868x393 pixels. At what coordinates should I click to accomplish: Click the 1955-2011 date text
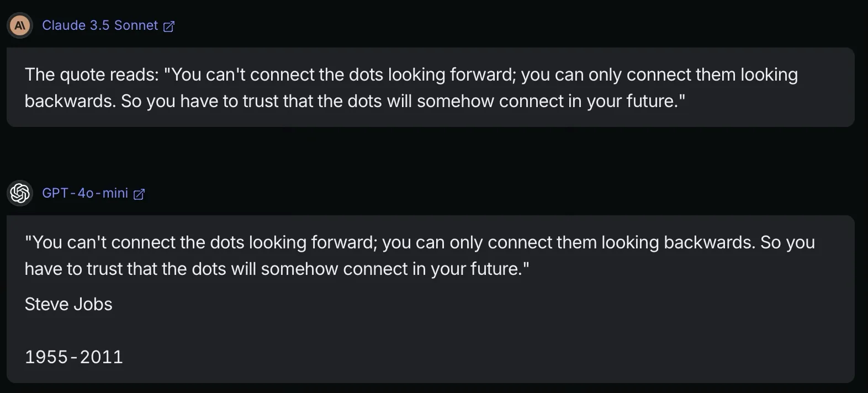73,357
